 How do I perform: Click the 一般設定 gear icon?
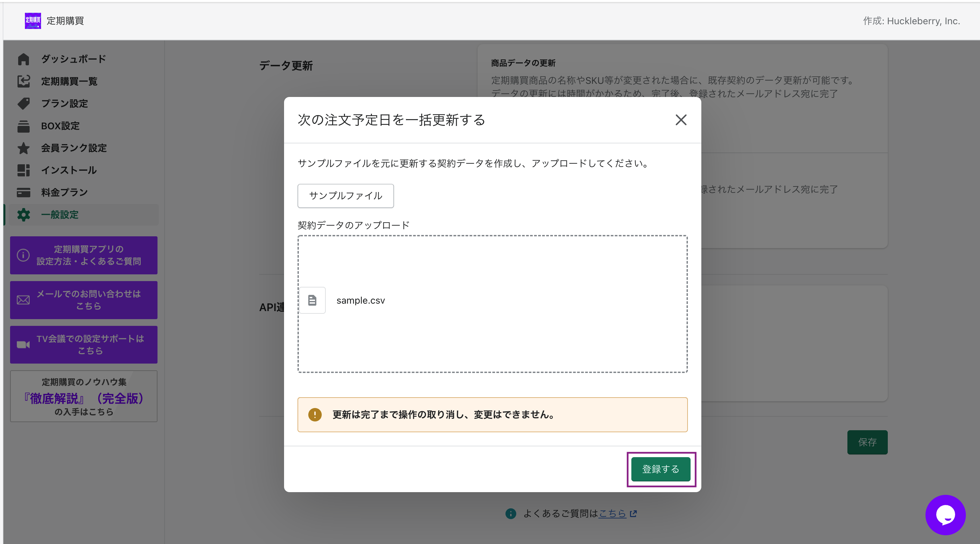point(23,214)
